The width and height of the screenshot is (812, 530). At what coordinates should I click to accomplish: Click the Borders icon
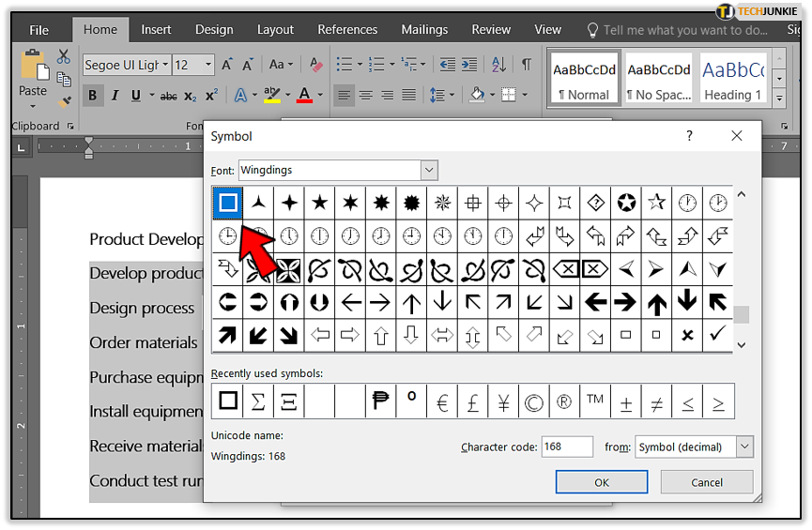[x=509, y=96]
